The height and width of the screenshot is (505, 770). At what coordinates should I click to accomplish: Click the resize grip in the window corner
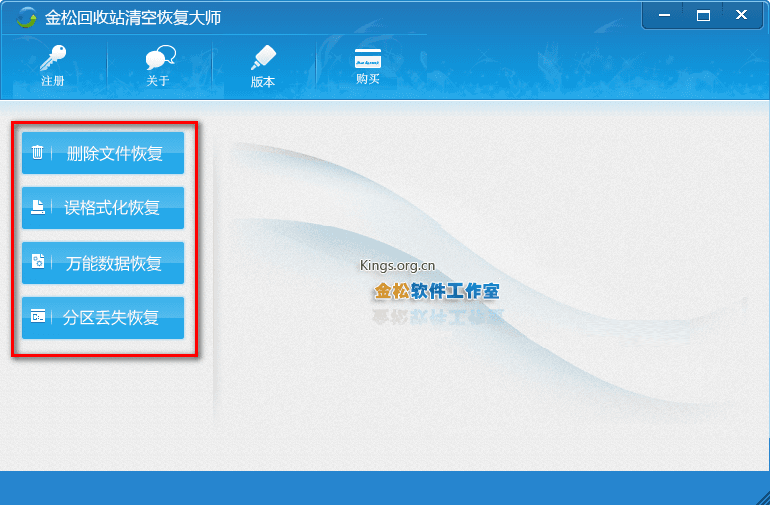pos(763,498)
